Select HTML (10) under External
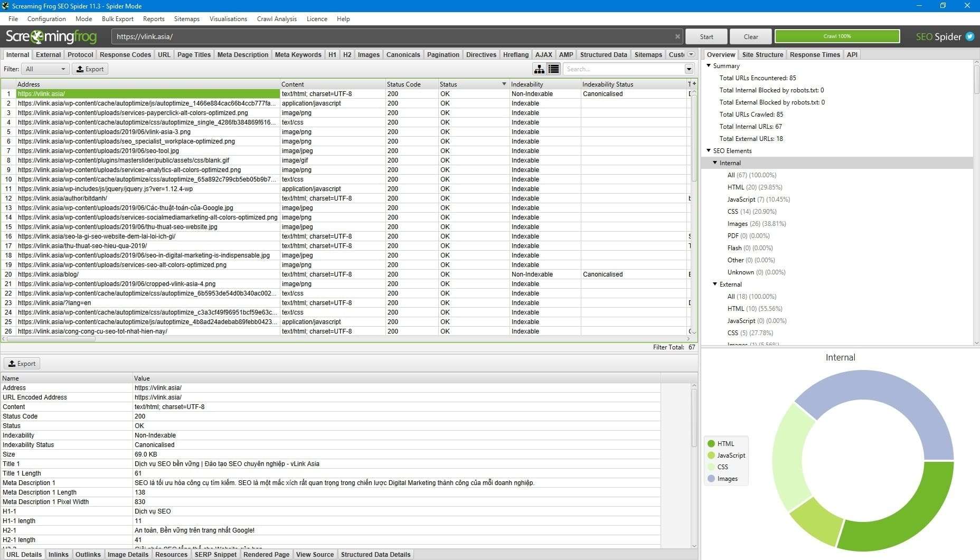The image size is (980, 560). coord(755,309)
